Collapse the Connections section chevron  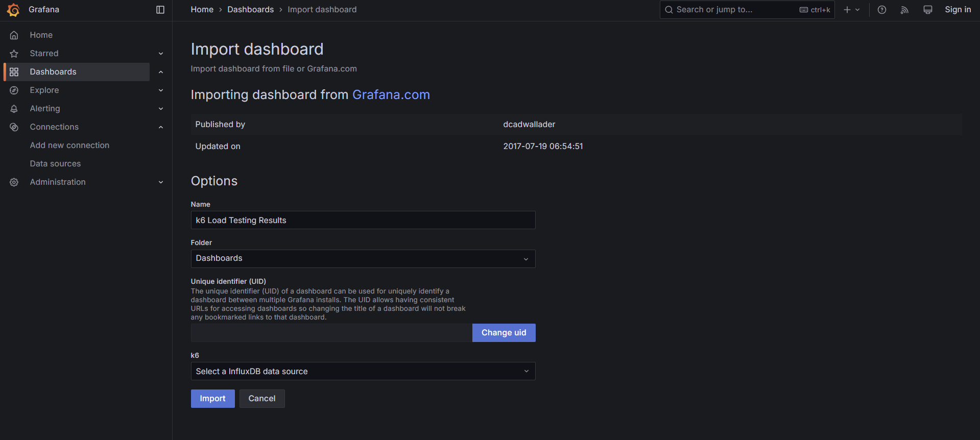(x=161, y=127)
